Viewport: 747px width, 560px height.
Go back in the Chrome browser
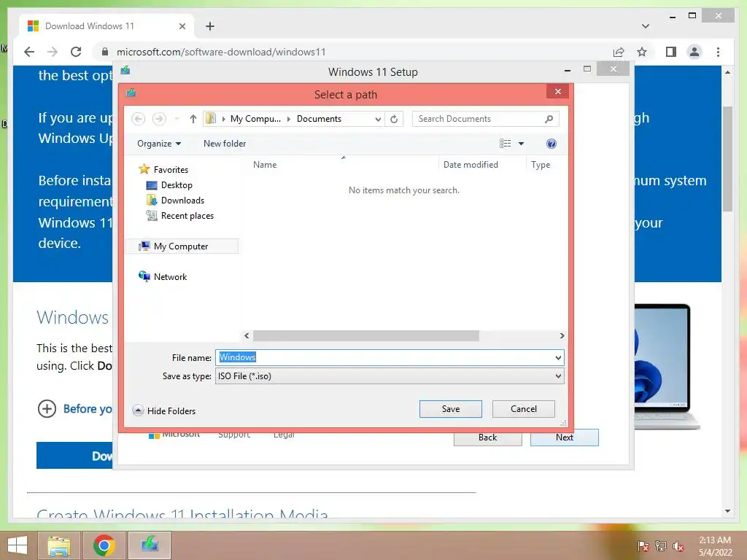(x=29, y=52)
